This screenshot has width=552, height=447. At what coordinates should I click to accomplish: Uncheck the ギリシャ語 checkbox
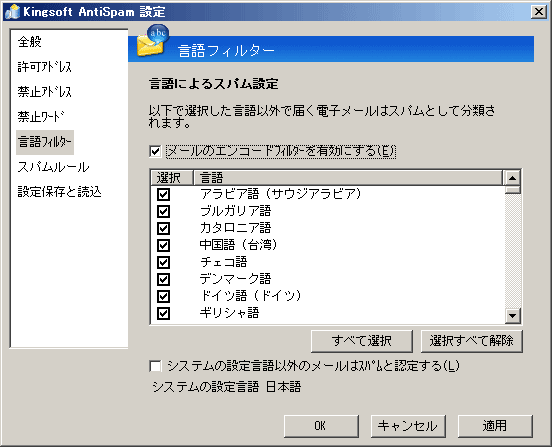point(163,313)
